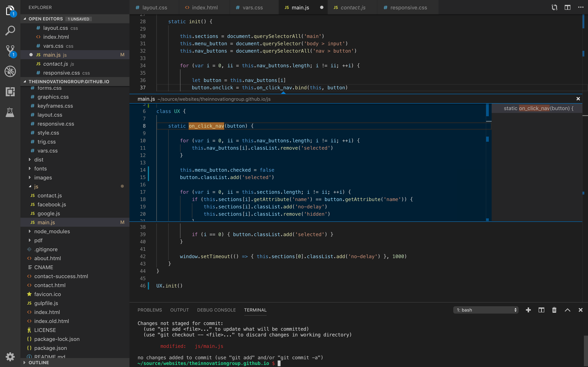Split the terminal pane
The height and width of the screenshot is (367, 588).
(541, 310)
